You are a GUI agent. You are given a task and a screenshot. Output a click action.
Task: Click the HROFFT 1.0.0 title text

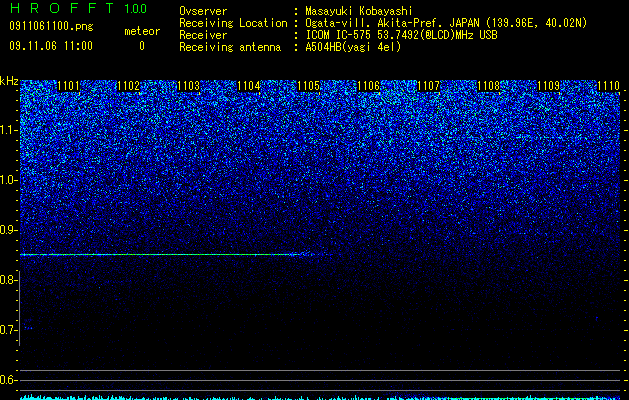(x=79, y=8)
